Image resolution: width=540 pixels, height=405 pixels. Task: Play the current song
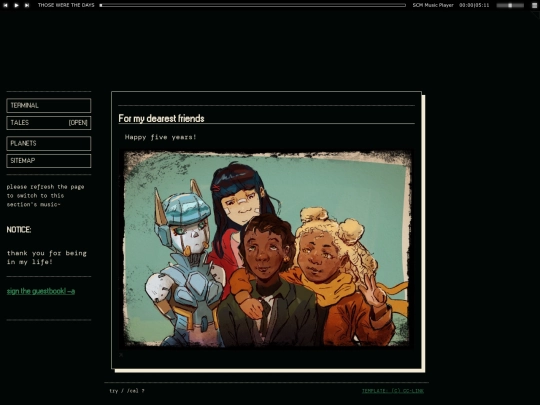[x=16, y=5]
